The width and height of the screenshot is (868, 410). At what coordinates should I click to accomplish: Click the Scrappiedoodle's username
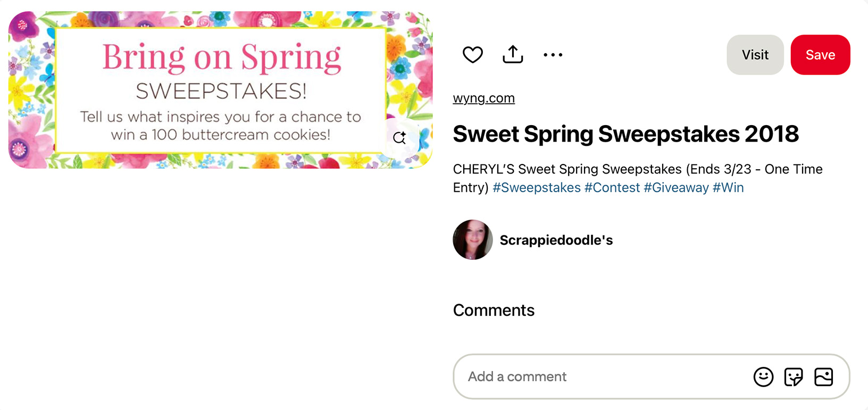(556, 240)
